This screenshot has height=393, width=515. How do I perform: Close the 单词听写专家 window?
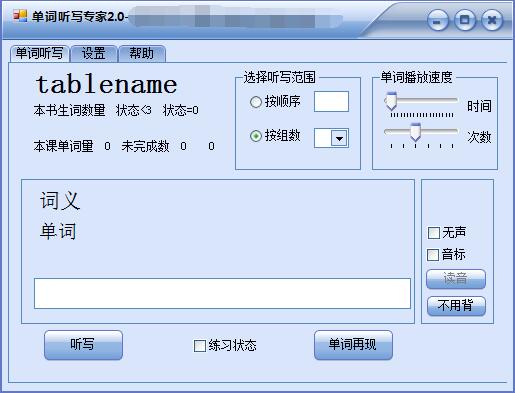click(492, 20)
